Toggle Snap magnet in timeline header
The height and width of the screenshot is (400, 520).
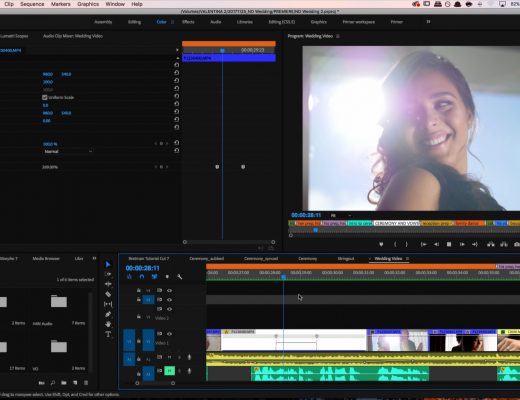(142, 277)
